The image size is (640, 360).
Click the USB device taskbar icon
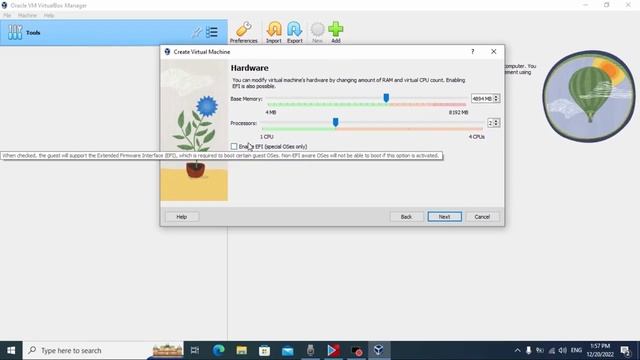coord(310,350)
